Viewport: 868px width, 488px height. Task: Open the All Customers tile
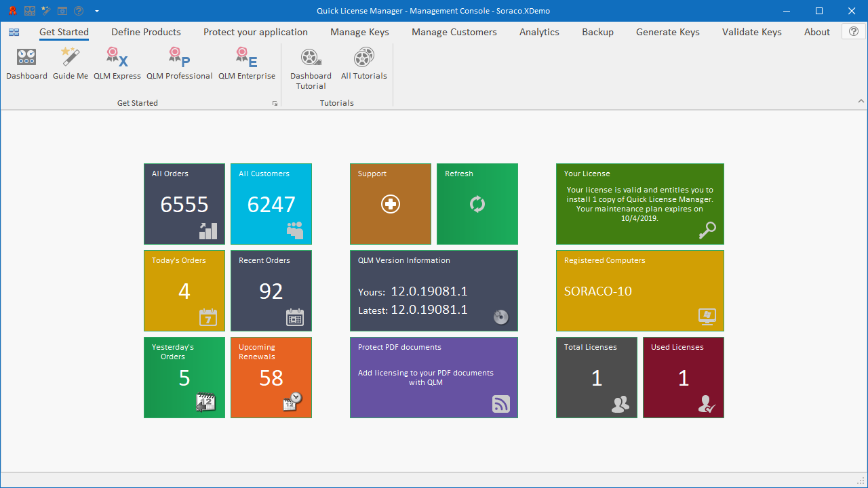point(271,204)
